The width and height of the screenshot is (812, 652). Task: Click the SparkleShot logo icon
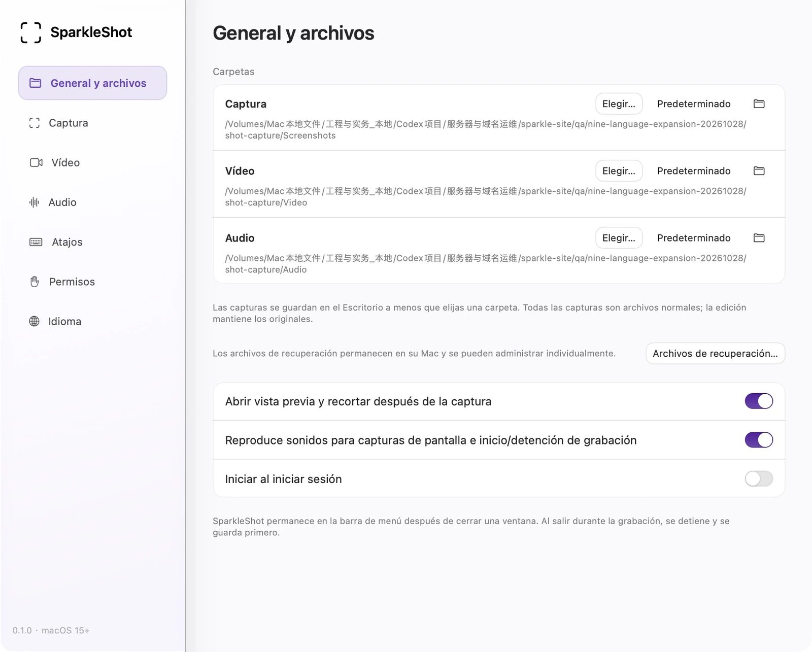(x=30, y=32)
